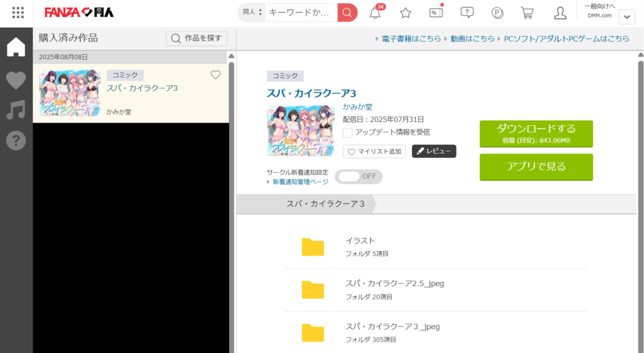The image size is (644, 353).
Task: Open 電子書籍はこちら link
Action: coord(411,38)
